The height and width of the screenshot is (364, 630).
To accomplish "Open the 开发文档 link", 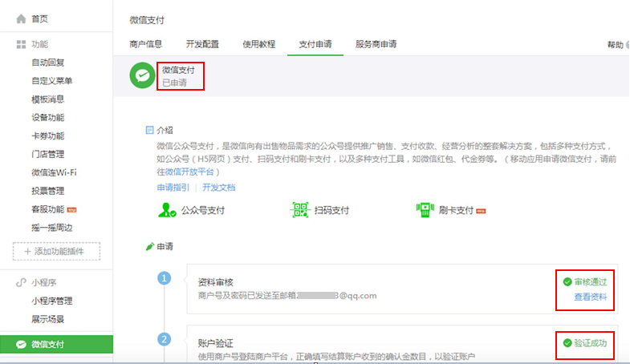I will coord(218,188).
